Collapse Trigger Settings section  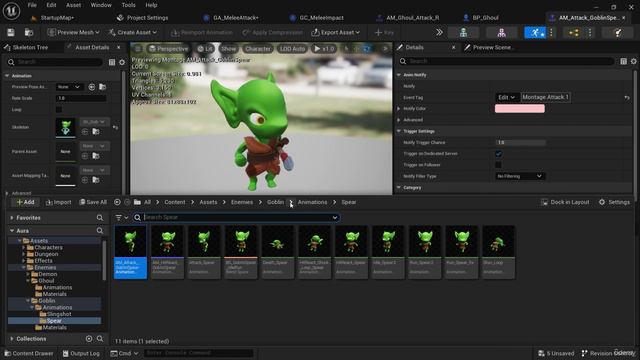pyautogui.click(x=399, y=131)
